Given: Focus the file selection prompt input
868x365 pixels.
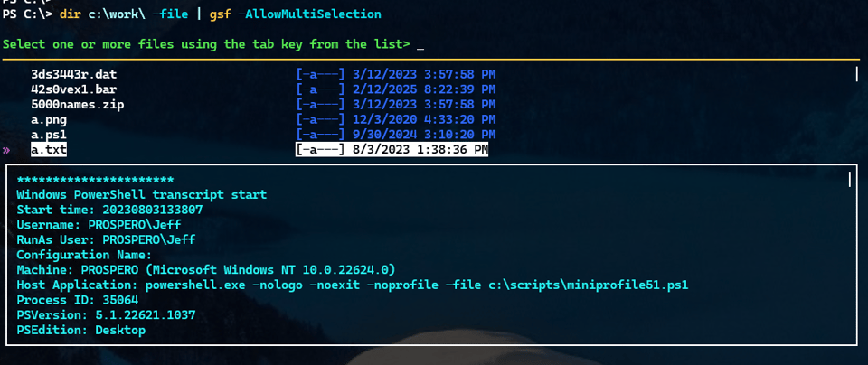Looking at the screenshot, I should click(421, 43).
